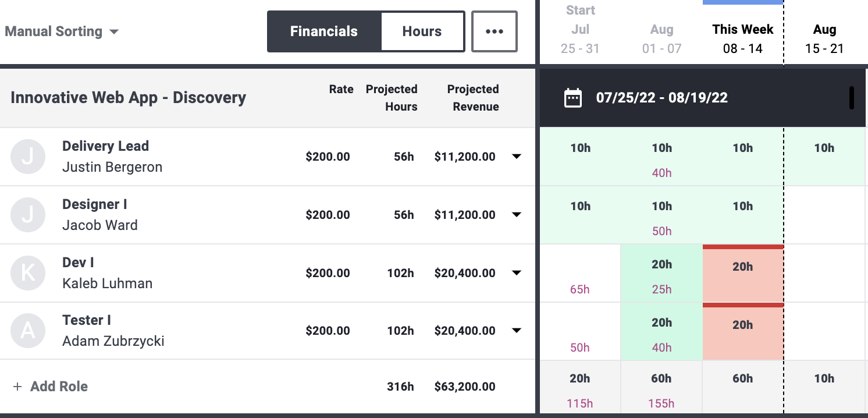
Task: Click the 07/25/22 - 08/19/22 date range
Action: pos(661,98)
